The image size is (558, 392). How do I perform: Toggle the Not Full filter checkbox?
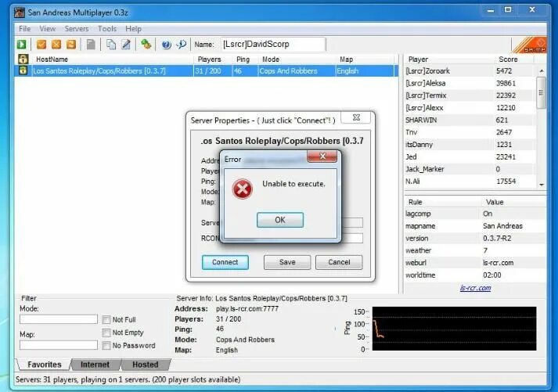106,319
